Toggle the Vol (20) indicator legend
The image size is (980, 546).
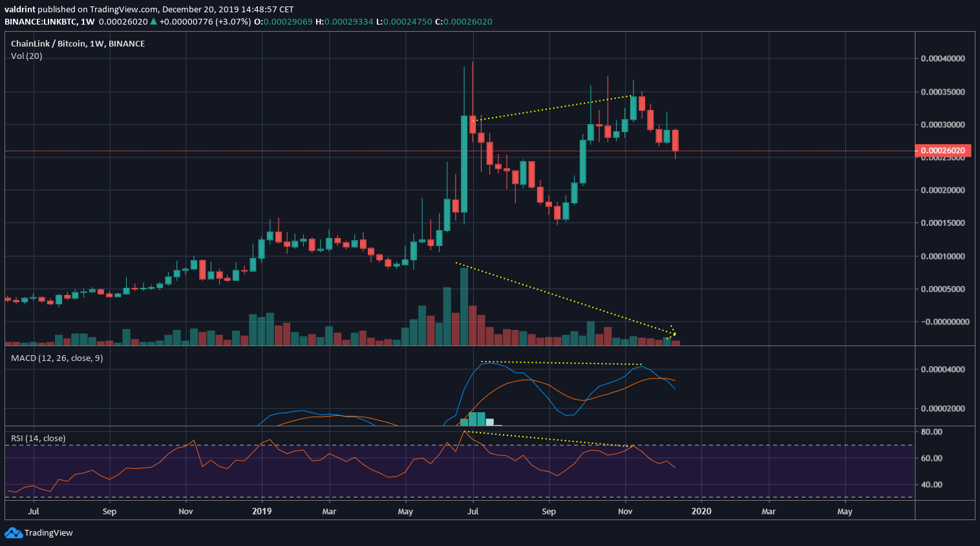coord(25,56)
